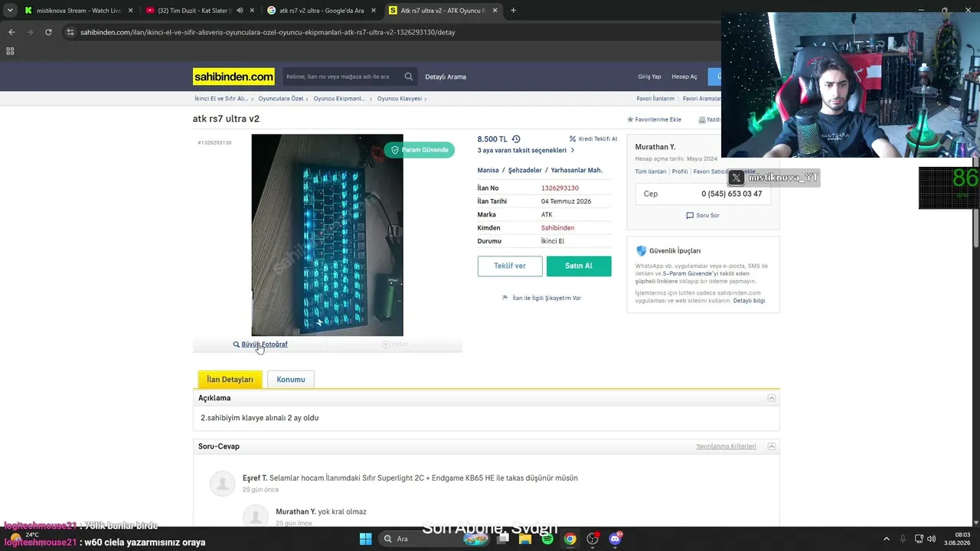
Task: Open Yarhasanlar Mah. neighborhood link
Action: 577,170
